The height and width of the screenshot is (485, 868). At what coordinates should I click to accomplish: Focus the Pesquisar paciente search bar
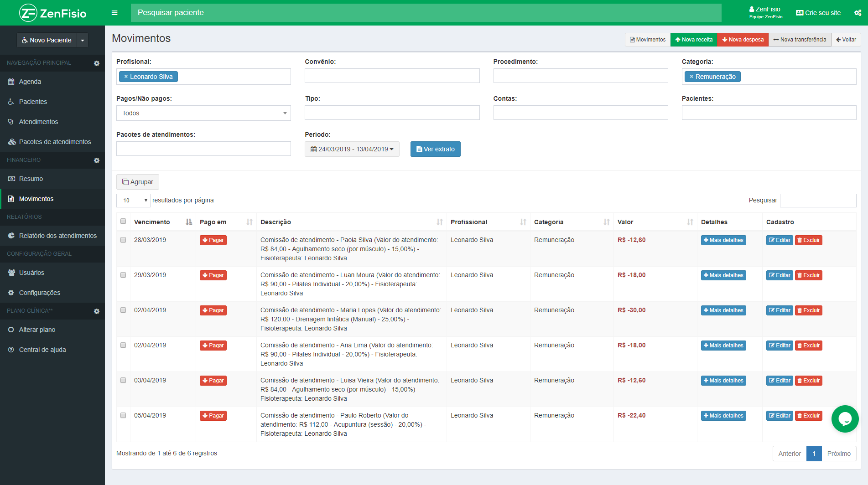tap(426, 13)
